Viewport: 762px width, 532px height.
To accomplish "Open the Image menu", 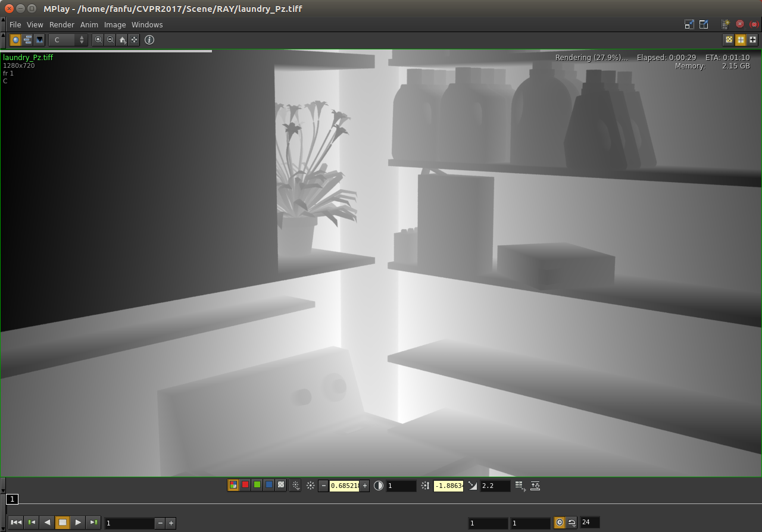I will point(115,25).
